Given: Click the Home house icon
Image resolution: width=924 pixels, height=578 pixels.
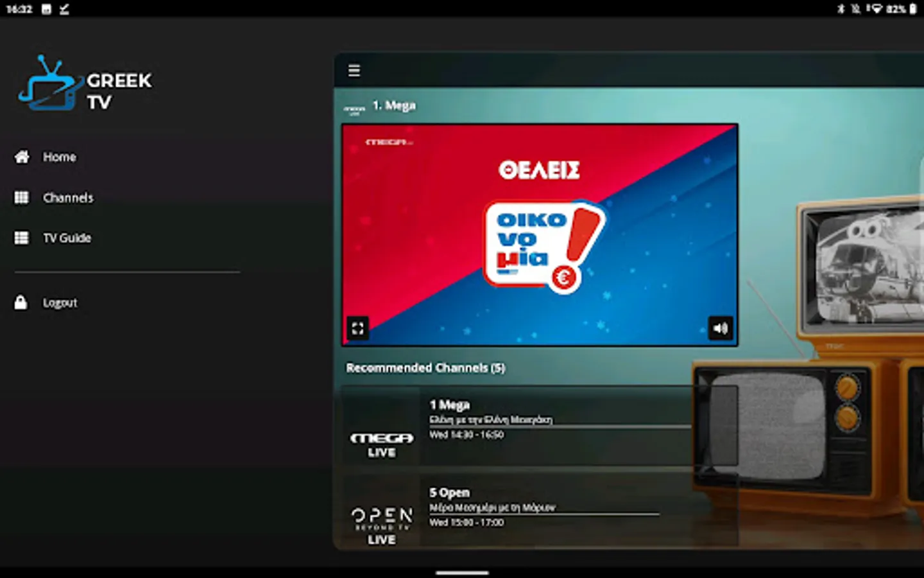Looking at the screenshot, I should coord(22,157).
